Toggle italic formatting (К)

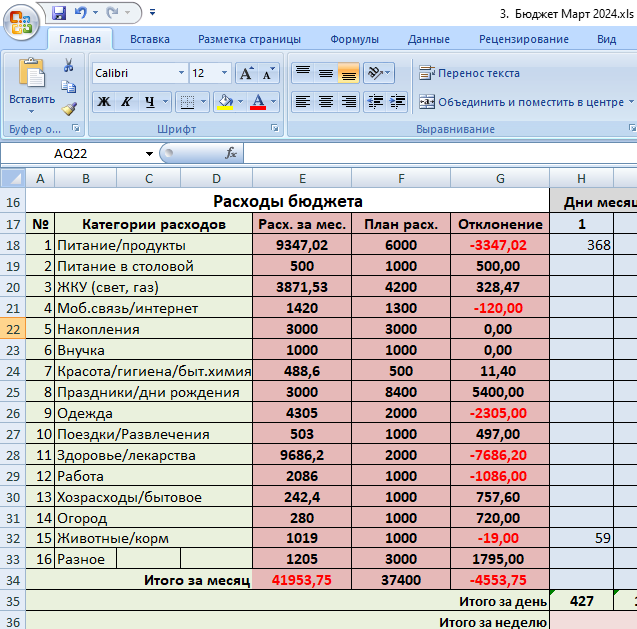tap(127, 102)
